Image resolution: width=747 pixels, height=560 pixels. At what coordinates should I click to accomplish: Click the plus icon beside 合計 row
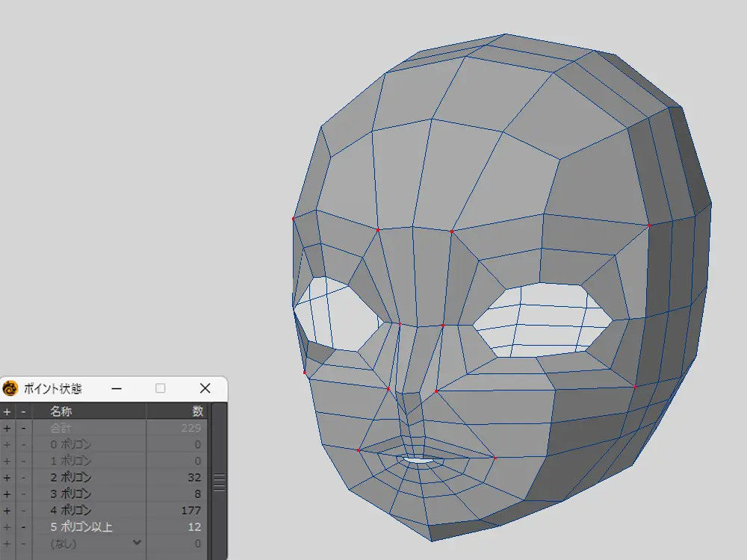7,429
